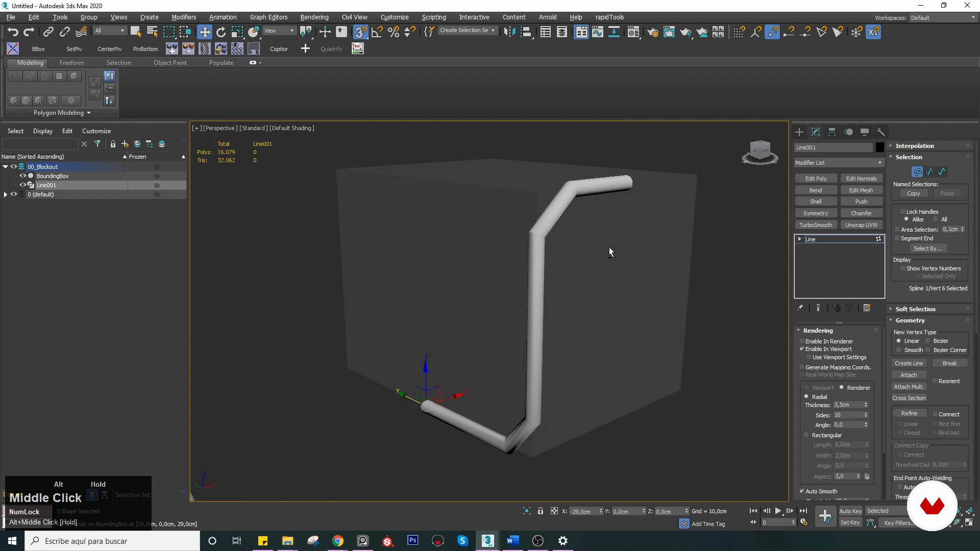Image resolution: width=980 pixels, height=551 pixels.
Task: Click the Attach button
Action: pos(909,375)
